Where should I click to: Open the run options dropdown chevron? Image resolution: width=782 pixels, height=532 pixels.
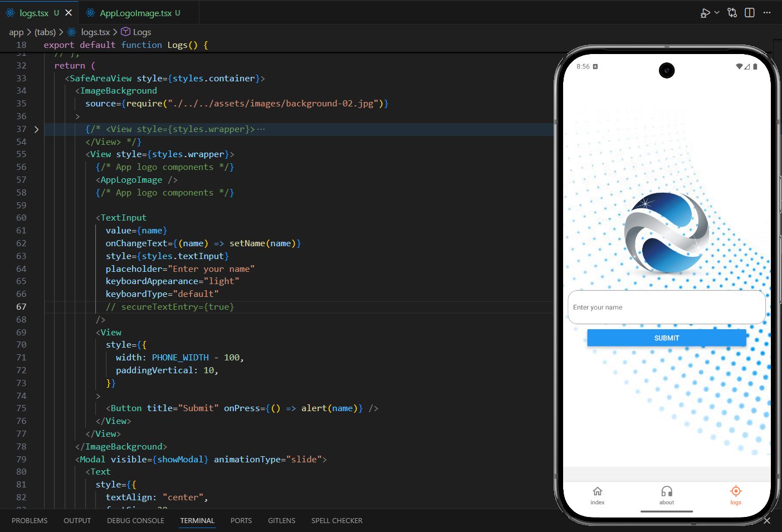pyautogui.click(x=716, y=12)
